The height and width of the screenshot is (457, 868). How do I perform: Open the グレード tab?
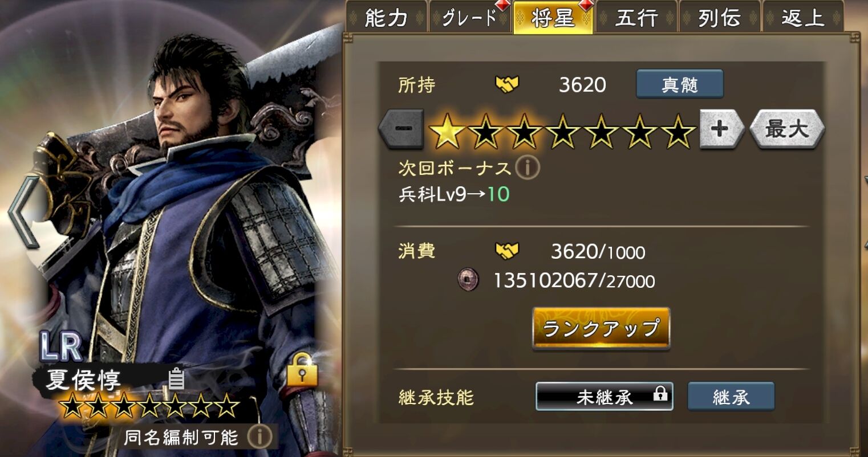(469, 18)
